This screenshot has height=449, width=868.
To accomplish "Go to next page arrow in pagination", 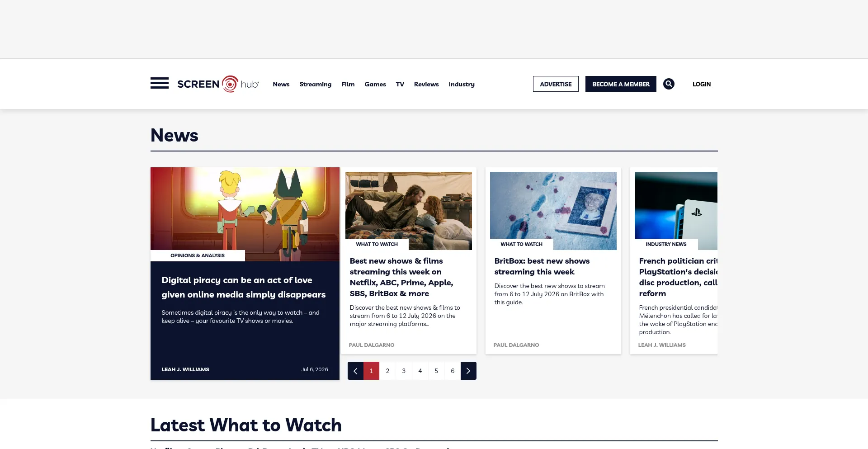I will pos(468,371).
